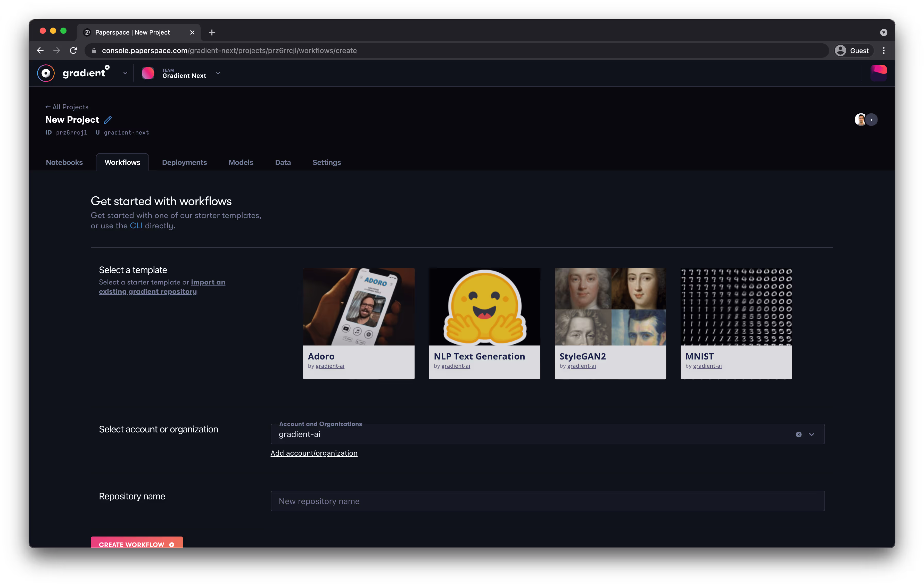Expand the Gradient Next team dropdown
The image size is (924, 586).
[x=218, y=73]
